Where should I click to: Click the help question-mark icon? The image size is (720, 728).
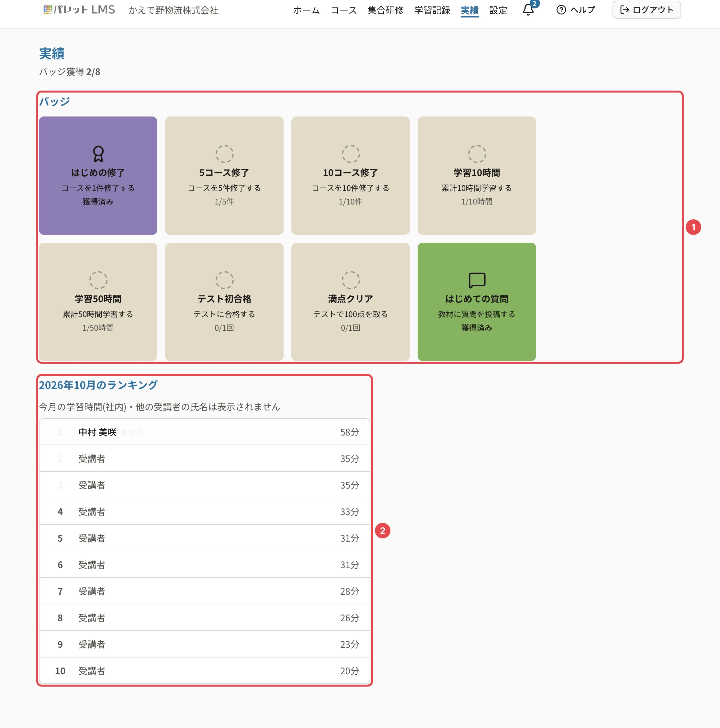(561, 10)
